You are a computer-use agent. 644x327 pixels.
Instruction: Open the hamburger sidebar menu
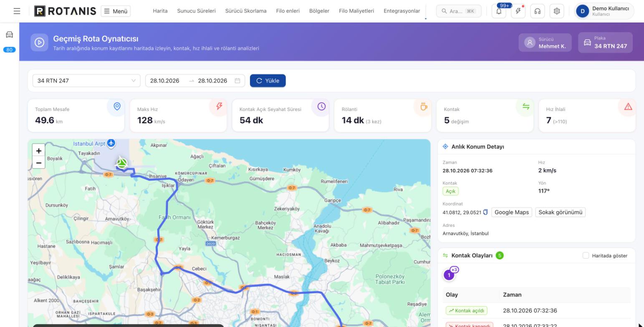[x=17, y=11]
